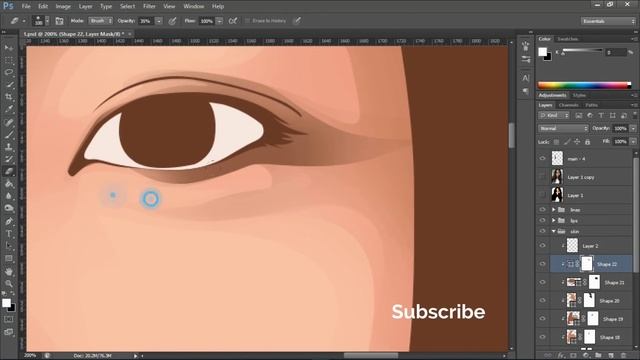
Task: Open the brush preset picker arrow
Action: tap(47, 21)
